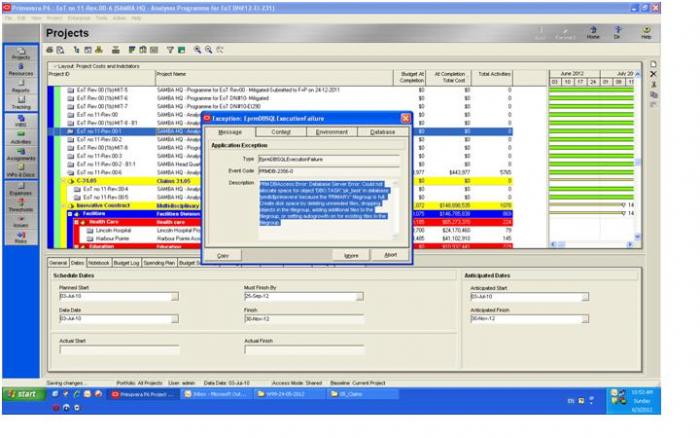700x438 pixels.
Task: Open Risks in the left sidebar
Action: click(x=21, y=238)
